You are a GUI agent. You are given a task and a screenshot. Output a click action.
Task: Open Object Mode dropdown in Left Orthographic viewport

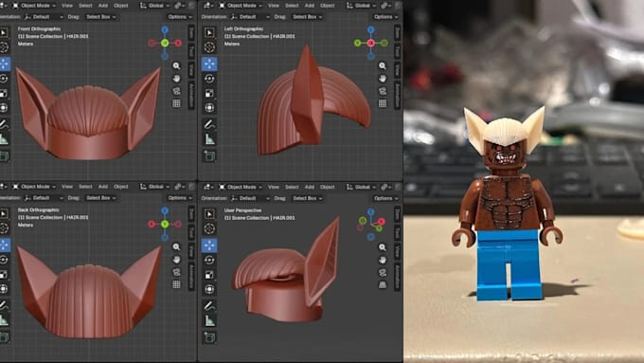click(x=241, y=6)
